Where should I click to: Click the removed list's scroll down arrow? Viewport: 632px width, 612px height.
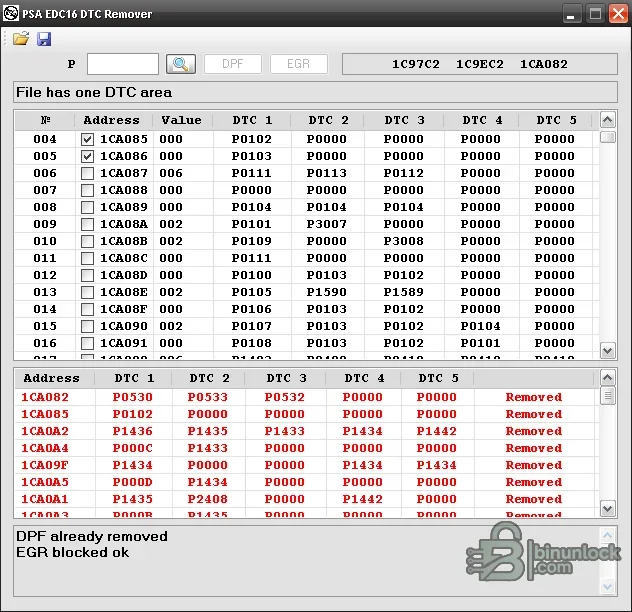click(x=607, y=508)
